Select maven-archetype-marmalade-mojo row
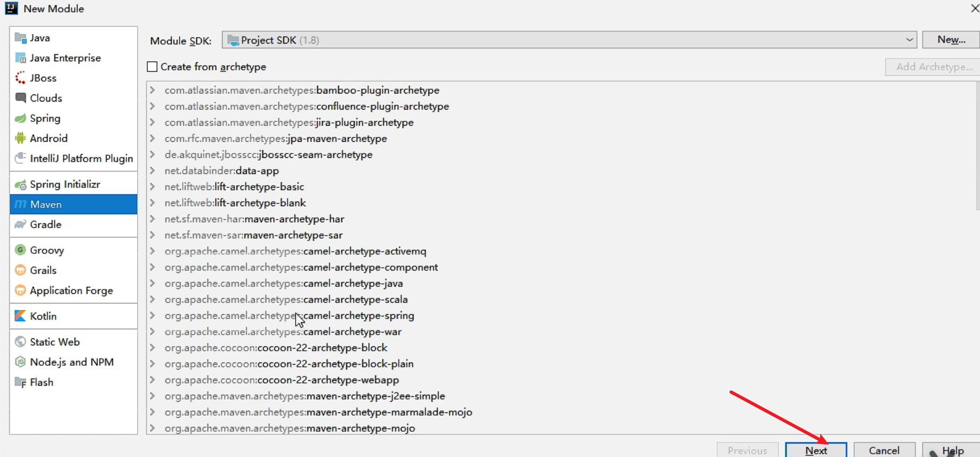The width and height of the screenshot is (980, 457). coord(561,412)
